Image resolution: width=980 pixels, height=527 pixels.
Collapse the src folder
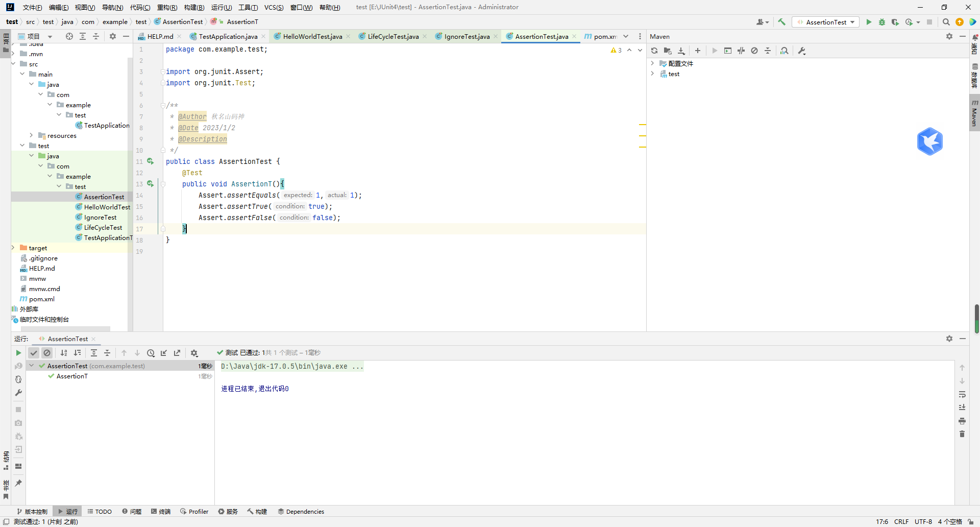(x=13, y=64)
